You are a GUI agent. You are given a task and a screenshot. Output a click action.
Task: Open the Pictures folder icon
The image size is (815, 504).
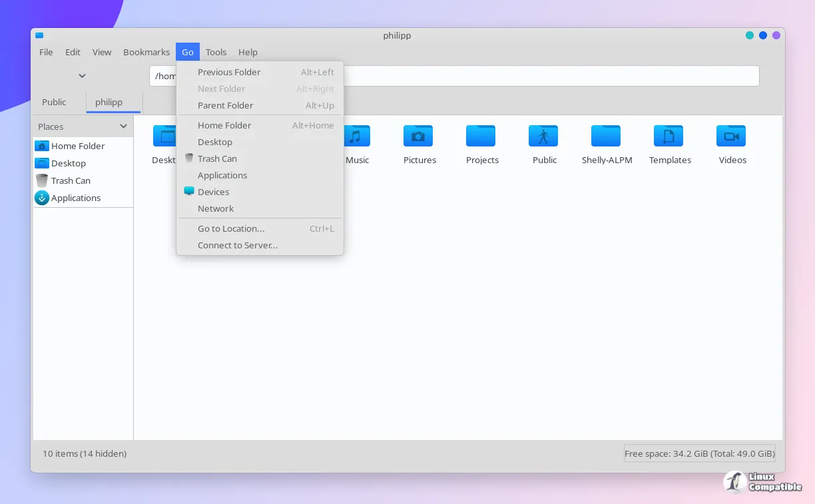click(x=418, y=136)
